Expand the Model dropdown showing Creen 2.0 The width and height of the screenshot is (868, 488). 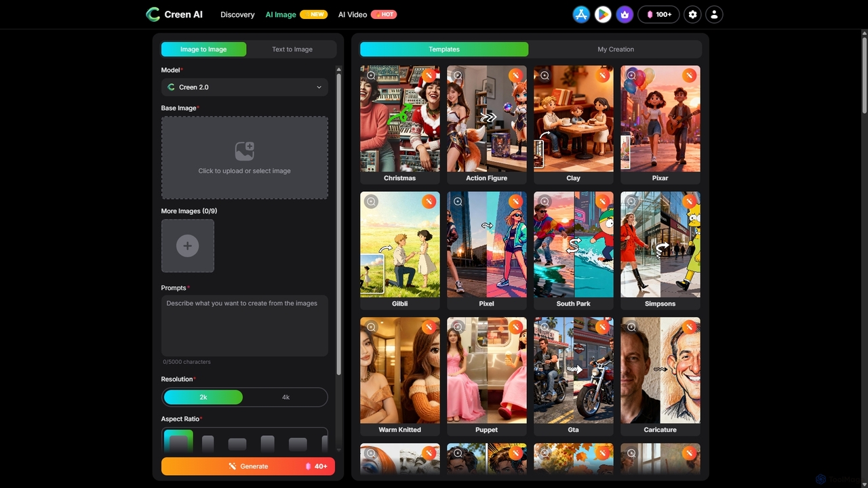(x=245, y=87)
